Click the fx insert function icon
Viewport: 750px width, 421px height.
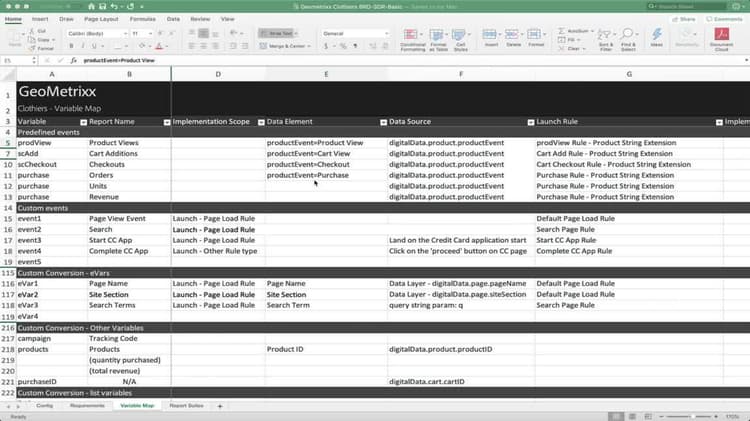coord(73,60)
